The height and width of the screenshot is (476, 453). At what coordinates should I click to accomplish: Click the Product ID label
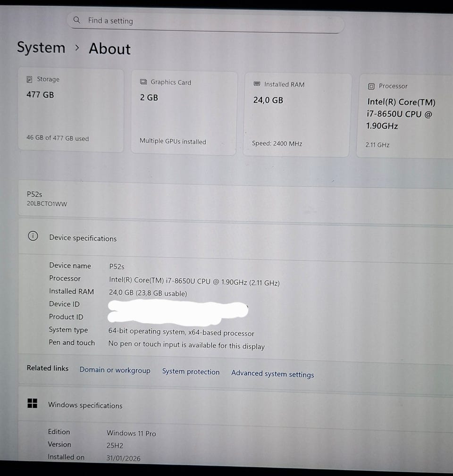click(x=66, y=317)
